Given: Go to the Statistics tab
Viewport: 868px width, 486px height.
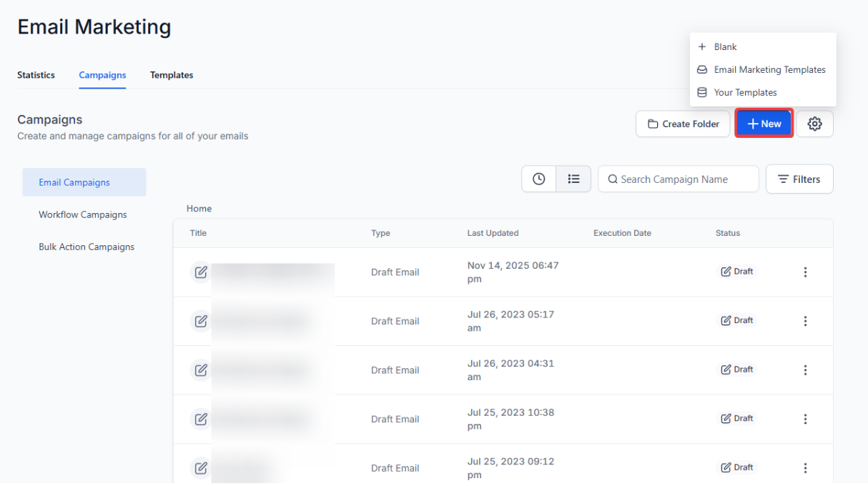Looking at the screenshot, I should (36, 75).
